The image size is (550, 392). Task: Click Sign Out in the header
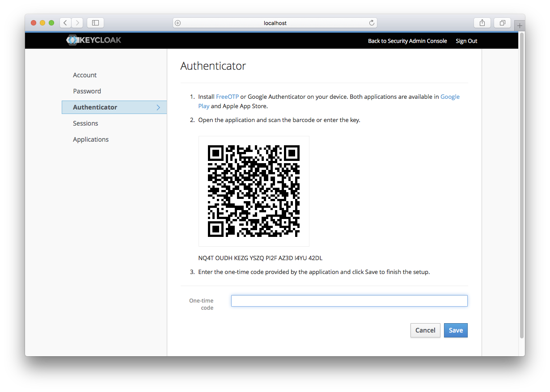(x=466, y=41)
